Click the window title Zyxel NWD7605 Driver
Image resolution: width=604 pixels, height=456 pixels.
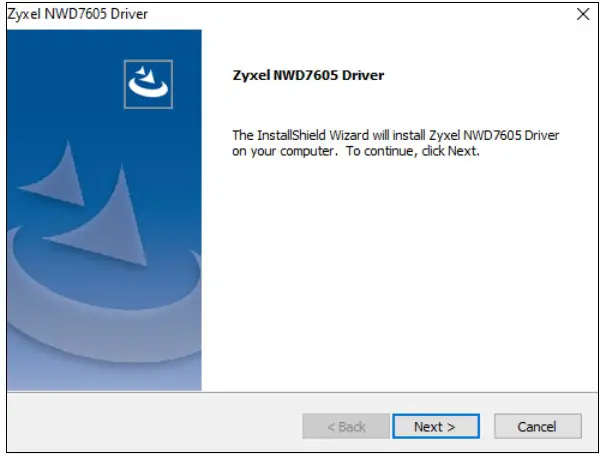tap(78, 14)
